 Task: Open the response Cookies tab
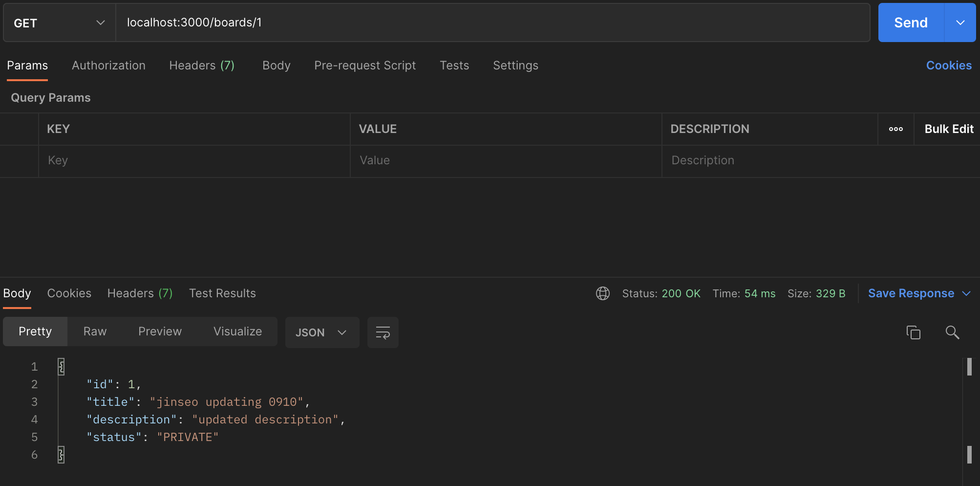[69, 293]
